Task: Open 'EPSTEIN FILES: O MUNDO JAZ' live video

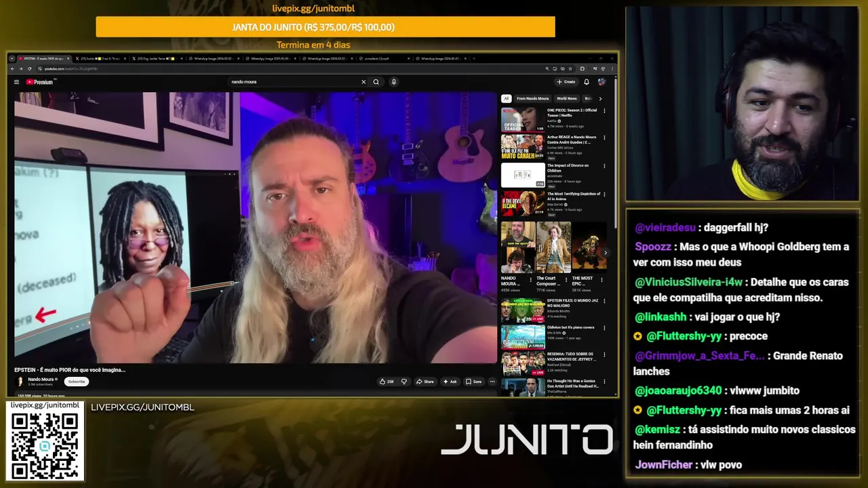Action: point(523,310)
